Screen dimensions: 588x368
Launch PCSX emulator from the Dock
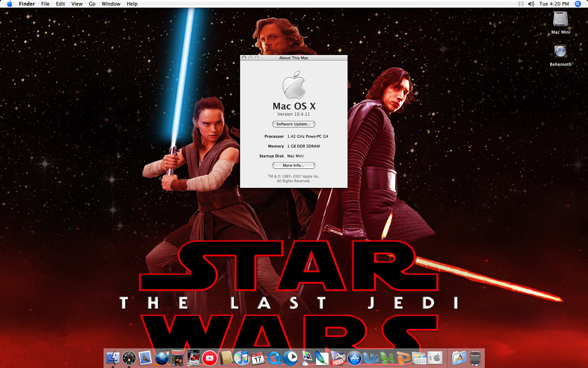[338, 358]
